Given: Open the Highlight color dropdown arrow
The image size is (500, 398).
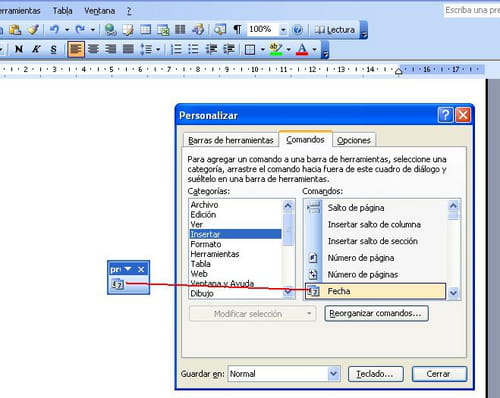Looking at the screenshot, I should [289, 50].
